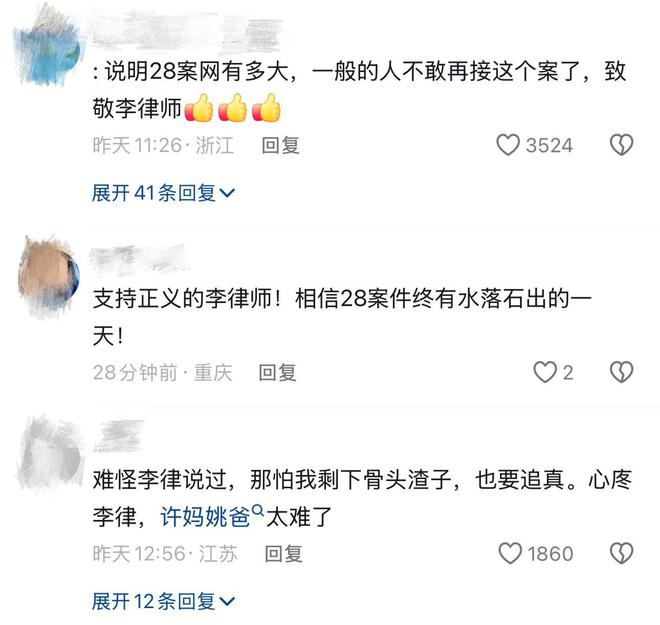Viewport: 660px width, 625px height.
Task: Open the second commenter's avatar
Action: click(49, 276)
